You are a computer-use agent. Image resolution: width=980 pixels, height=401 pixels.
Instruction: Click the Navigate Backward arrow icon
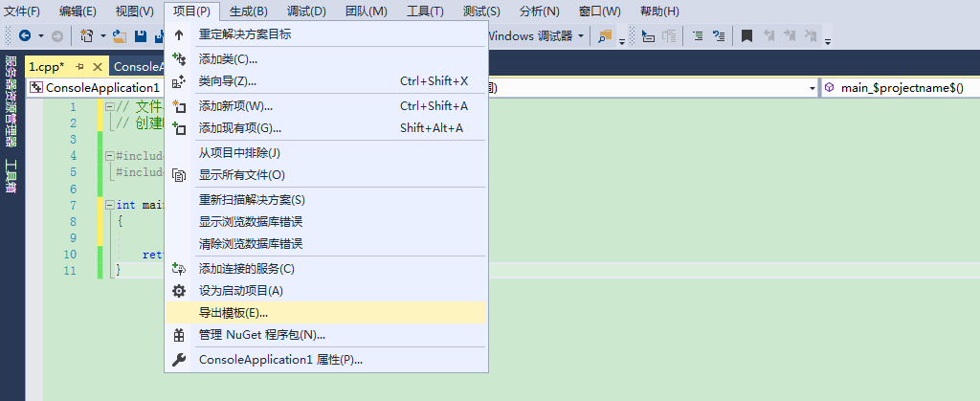(x=25, y=36)
